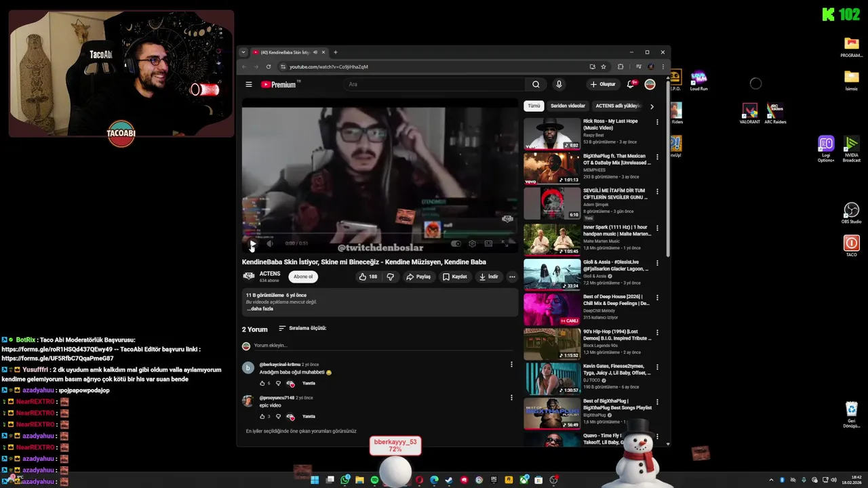Open the VALORANT desktop shortcut
Screen dimensions: 868x488
749,113
